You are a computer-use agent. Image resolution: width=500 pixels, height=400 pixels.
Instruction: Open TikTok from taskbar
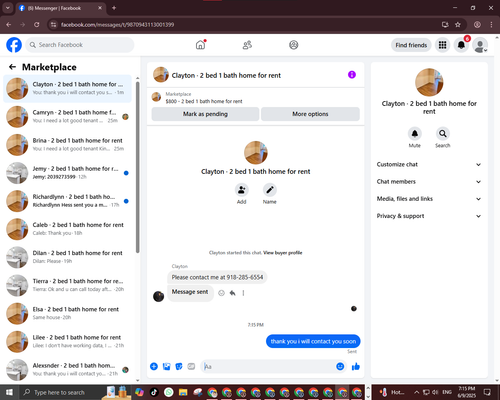coord(154,392)
